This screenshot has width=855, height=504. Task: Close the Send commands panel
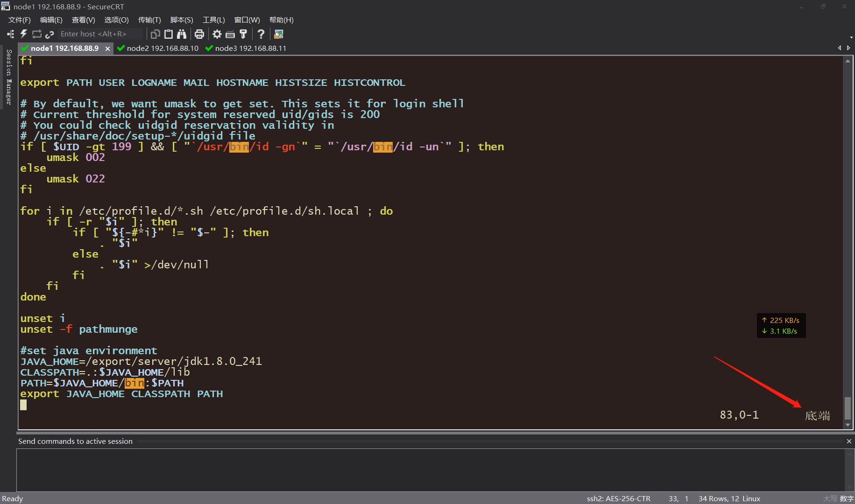849,441
